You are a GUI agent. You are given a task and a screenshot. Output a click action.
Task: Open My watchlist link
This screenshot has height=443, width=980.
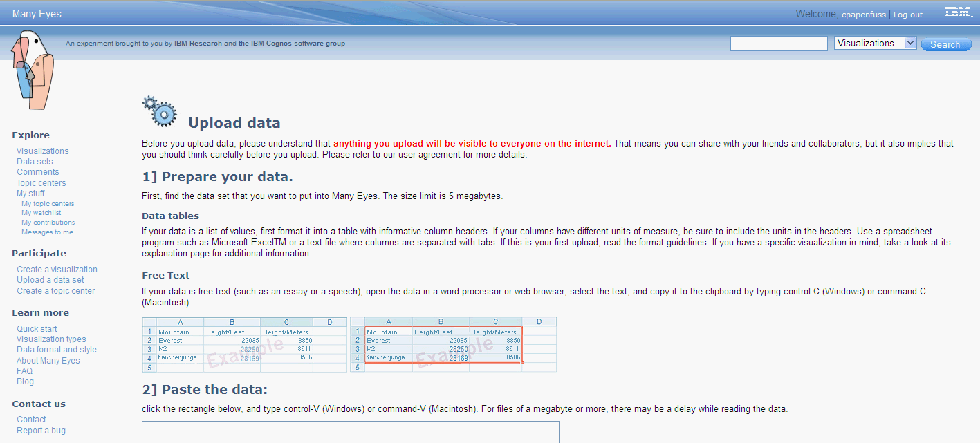41,213
